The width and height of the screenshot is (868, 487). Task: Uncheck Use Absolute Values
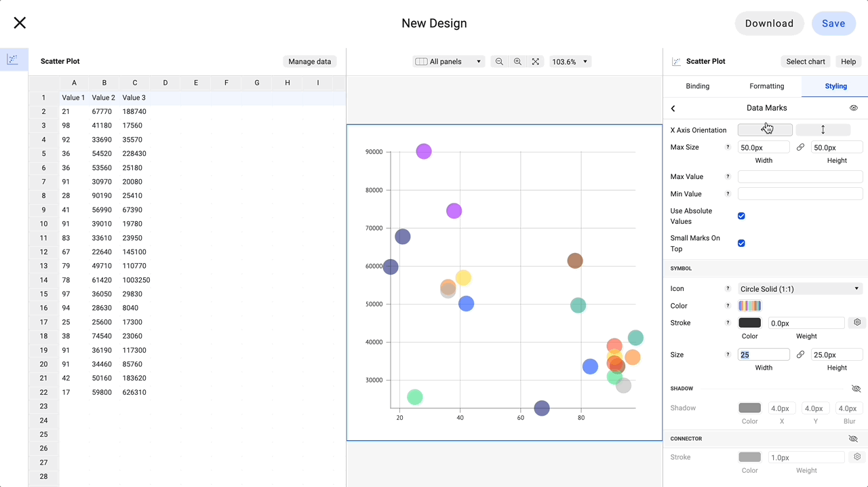pos(741,216)
